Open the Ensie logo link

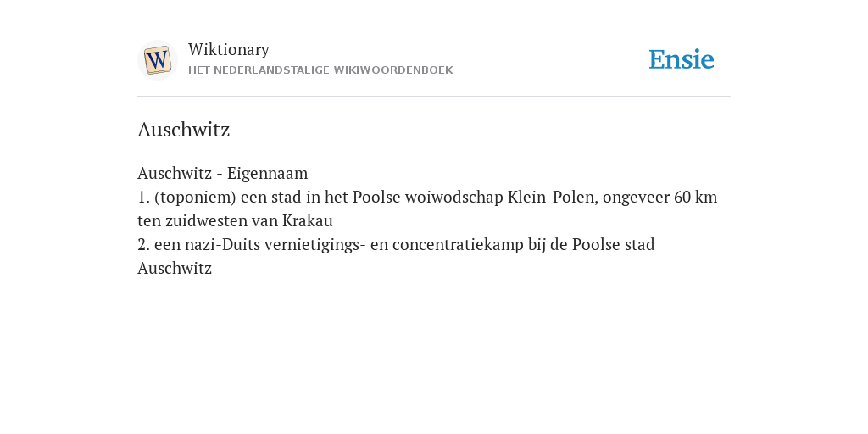[x=681, y=59]
